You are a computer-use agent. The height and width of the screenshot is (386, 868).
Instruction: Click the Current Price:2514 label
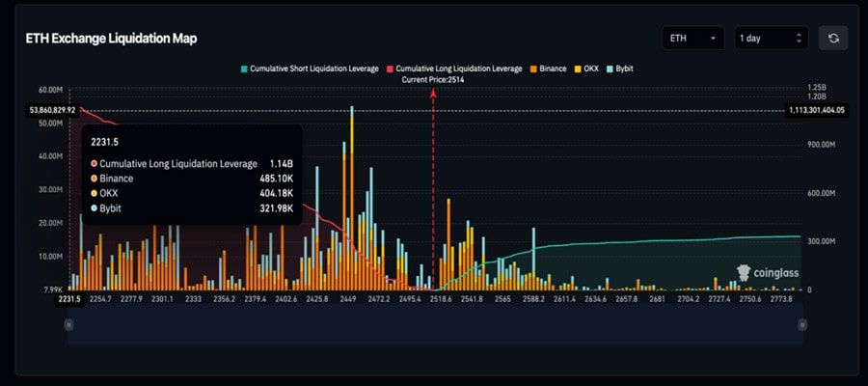pyautogui.click(x=433, y=80)
